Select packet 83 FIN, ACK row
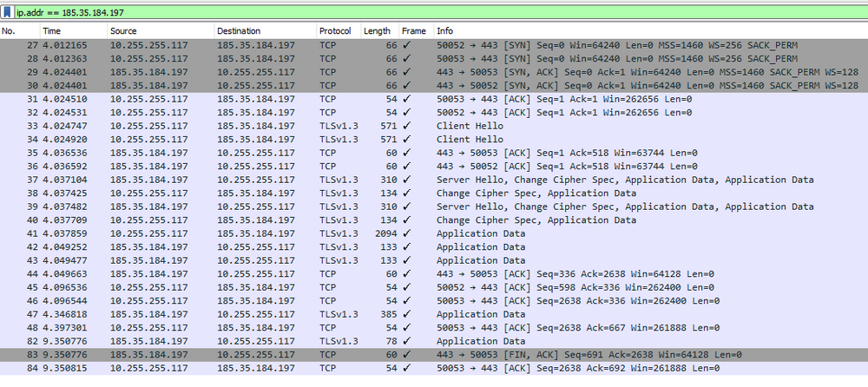Viewport: 868px width, 387px height. [434, 355]
